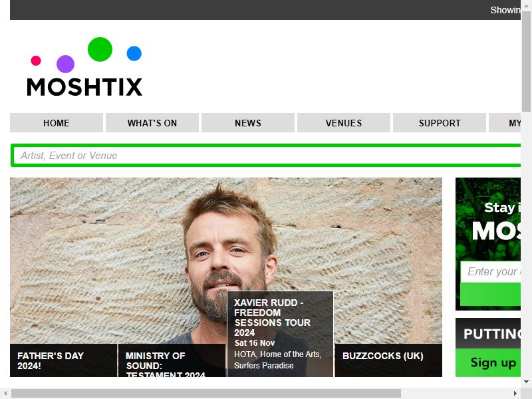
Task: Click the Artist, Event or Venue search field
Action: (267, 156)
